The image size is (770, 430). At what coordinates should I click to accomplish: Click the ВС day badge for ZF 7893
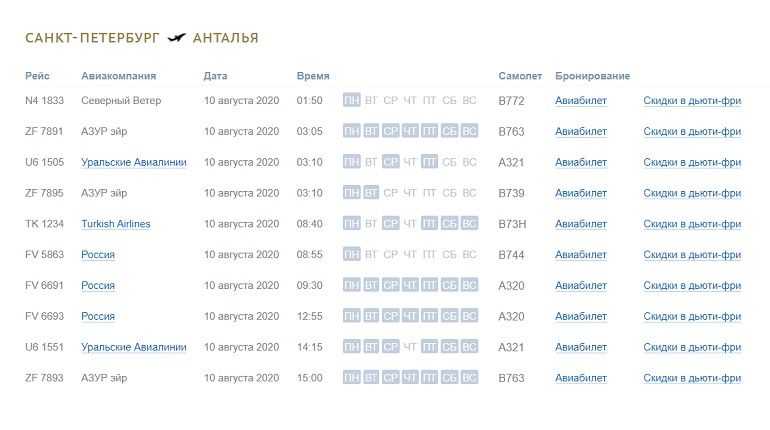pos(469,378)
